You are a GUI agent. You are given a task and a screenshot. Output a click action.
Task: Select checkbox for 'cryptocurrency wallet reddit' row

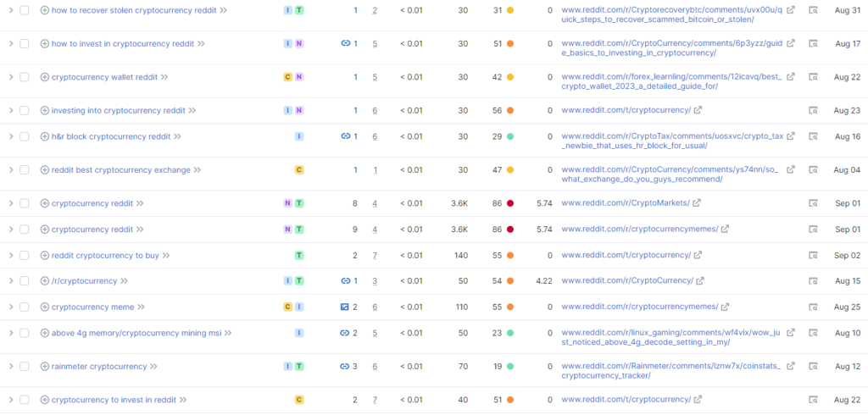click(25, 77)
